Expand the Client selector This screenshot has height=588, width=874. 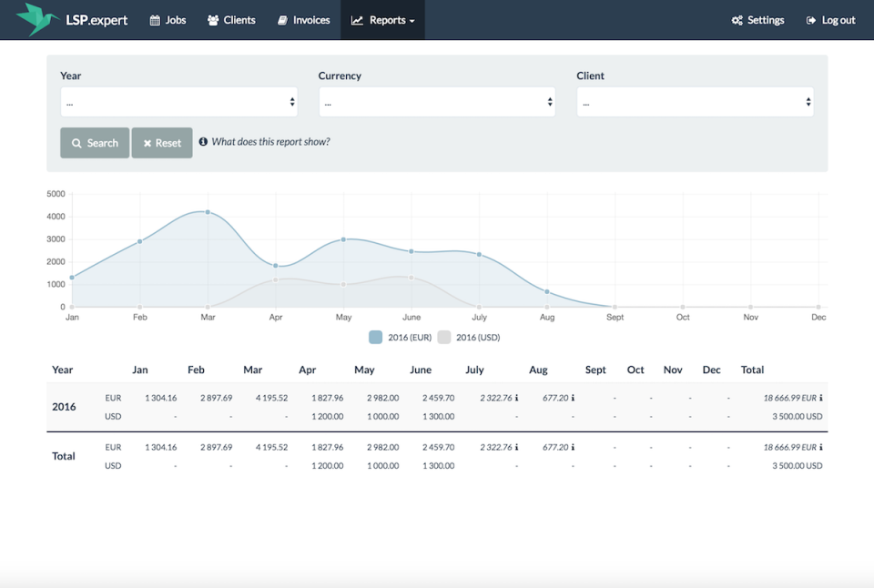tap(695, 101)
